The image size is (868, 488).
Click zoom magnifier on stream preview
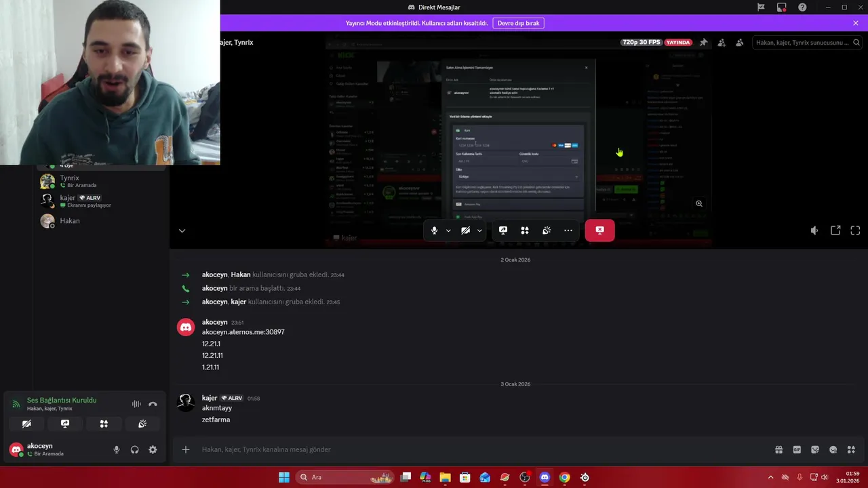(x=699, y=203)
